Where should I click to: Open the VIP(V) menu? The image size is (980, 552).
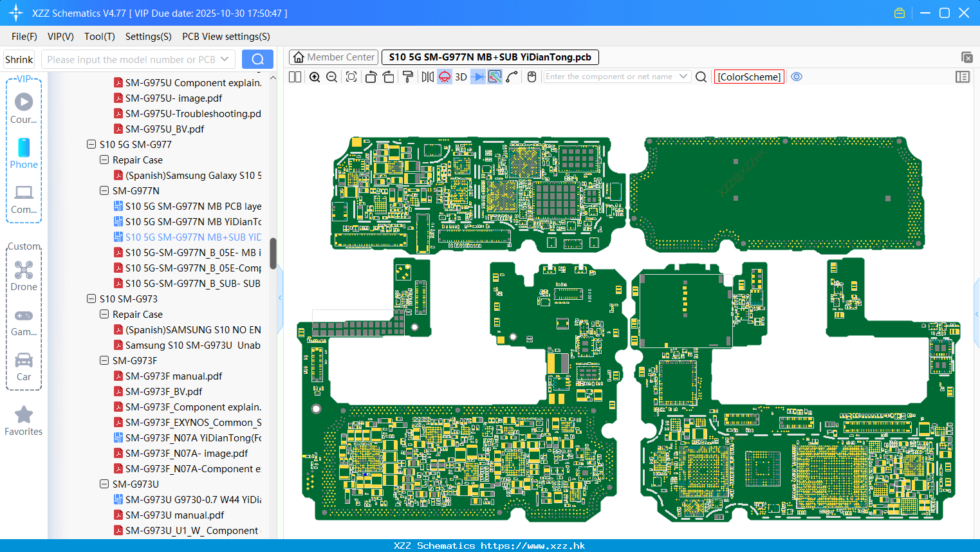pos(60,37)
